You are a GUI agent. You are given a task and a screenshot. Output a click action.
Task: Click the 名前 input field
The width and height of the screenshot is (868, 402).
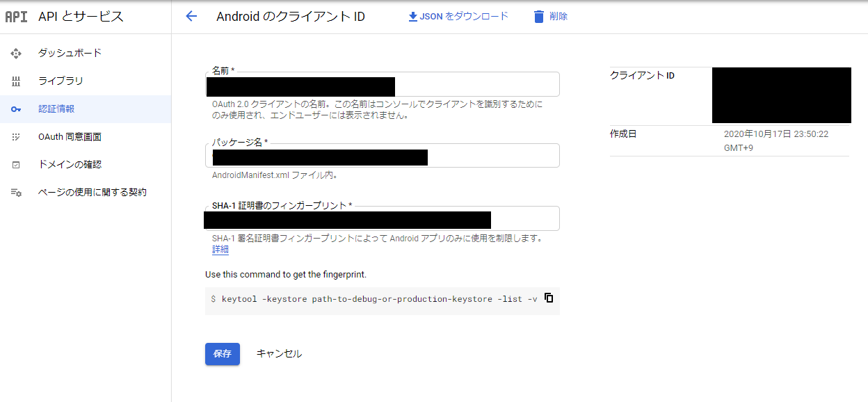click(x=476, y=85)
